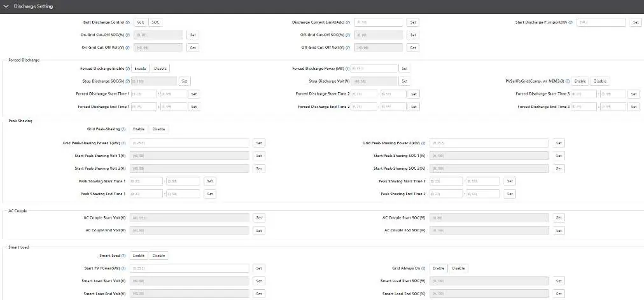Focus Forced Discharge Start Time 1 hour field

click(144, 94)
